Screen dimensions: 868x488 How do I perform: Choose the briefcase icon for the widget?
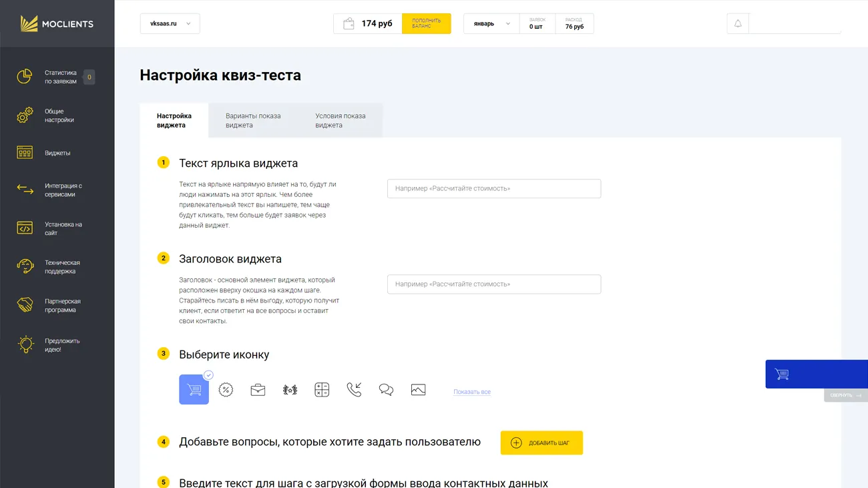pos(258,390)
